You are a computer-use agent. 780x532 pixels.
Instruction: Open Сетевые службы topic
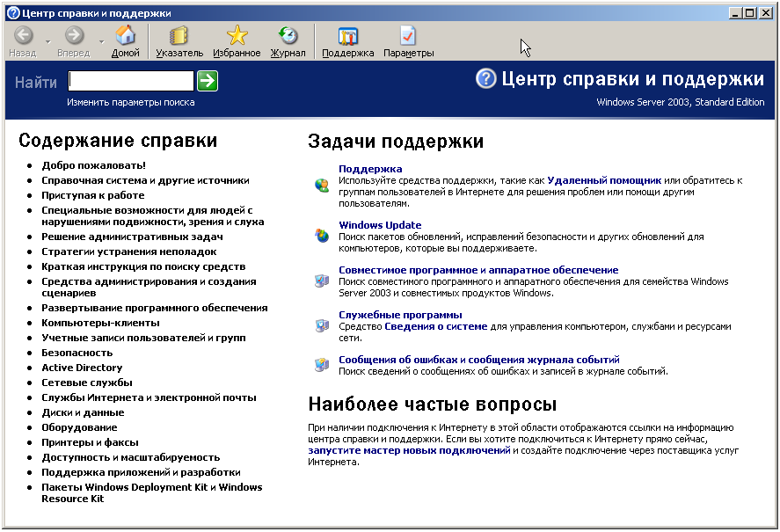[x=86, y=383]
